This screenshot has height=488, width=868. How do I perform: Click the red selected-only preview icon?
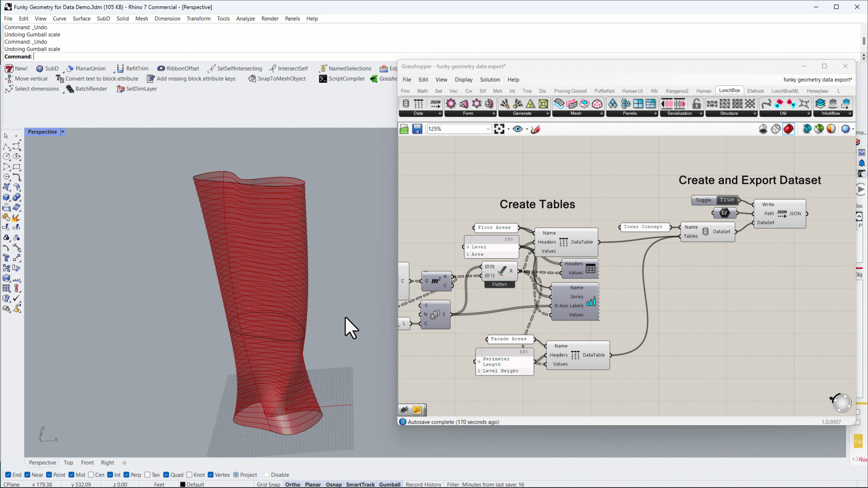pos(788,129)
